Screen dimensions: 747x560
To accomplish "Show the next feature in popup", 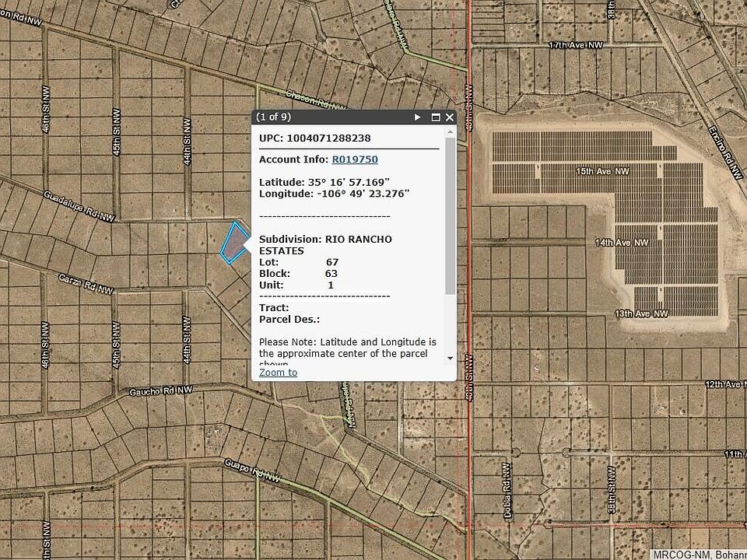I will coord(418,117).
